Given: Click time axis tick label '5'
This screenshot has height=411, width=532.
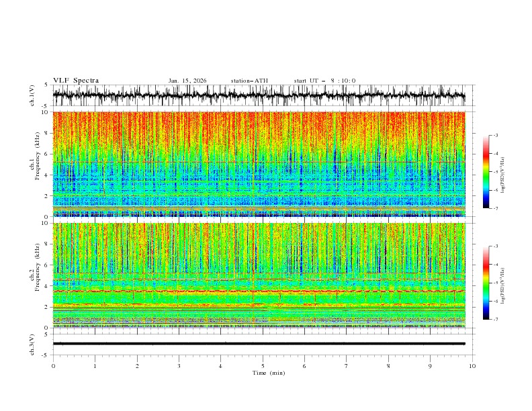Looking at the screenshot, I should 263,366.
